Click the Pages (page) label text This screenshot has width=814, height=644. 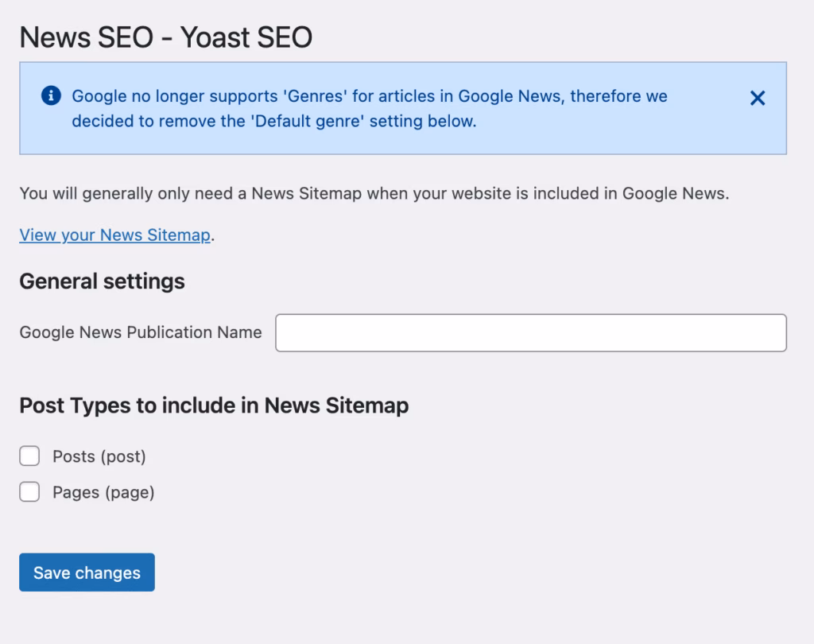point(102,491)
